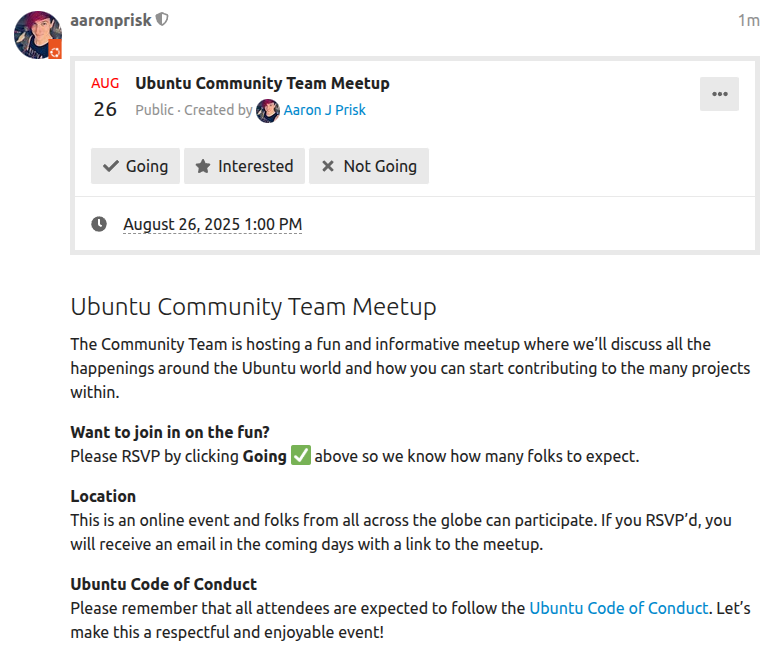Click the star icon on Interested button
777x670 pixels.
click(203, 166)
